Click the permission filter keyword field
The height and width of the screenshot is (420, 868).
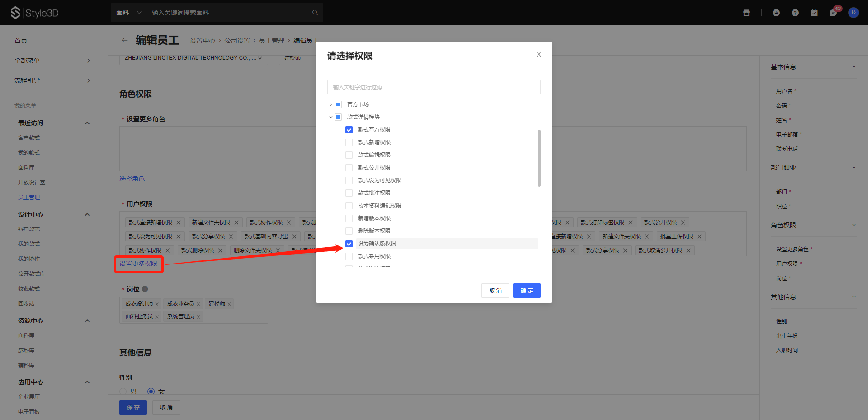point(434,87)
